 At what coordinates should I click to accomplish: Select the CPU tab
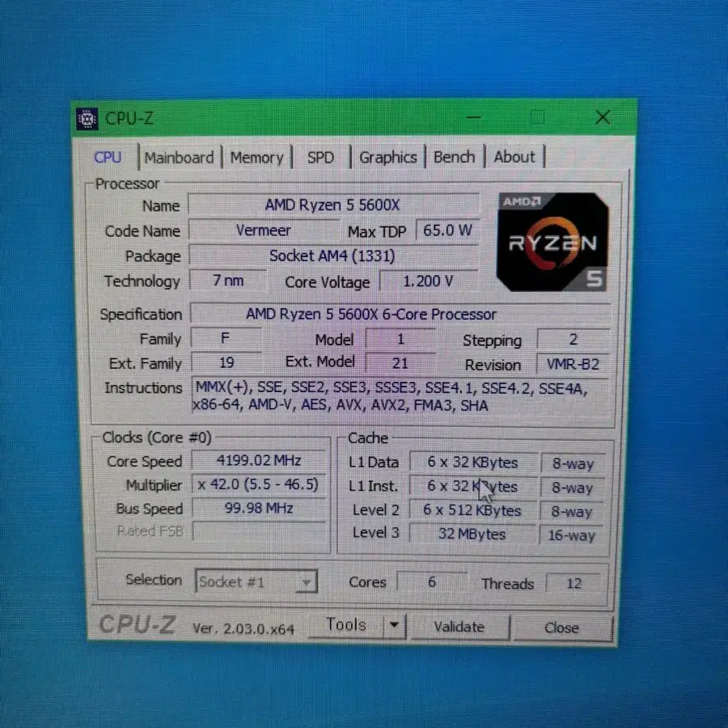tap(108, 158)
